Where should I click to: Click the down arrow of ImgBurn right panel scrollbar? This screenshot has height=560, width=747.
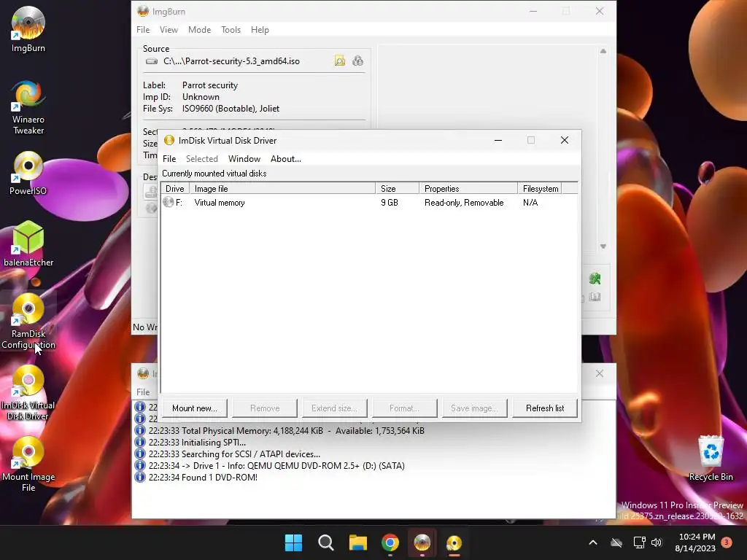(603, 246)
